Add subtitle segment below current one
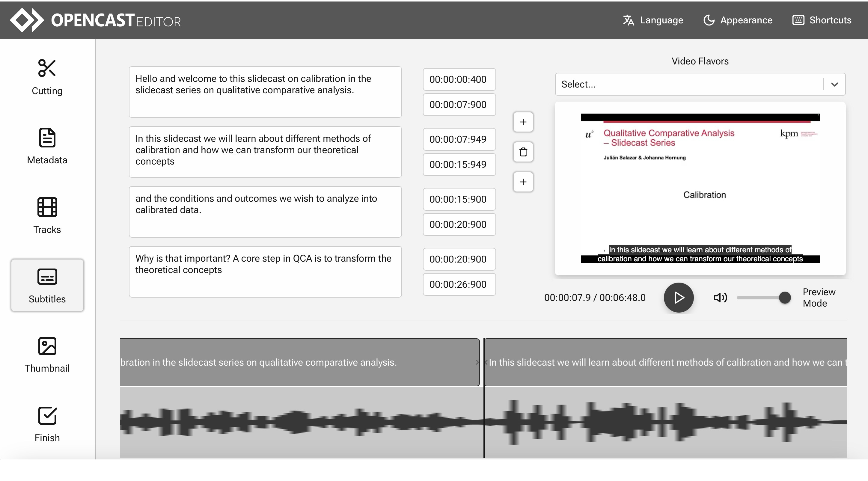The image size is (868, 481). tap(523, 182)
